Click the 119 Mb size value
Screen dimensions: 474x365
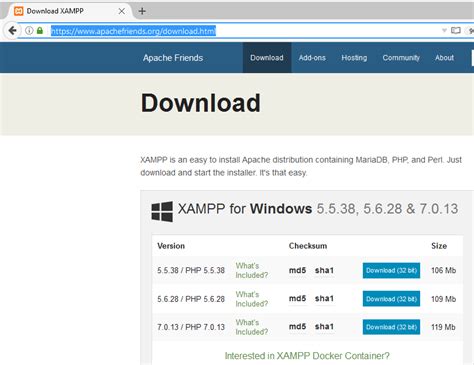(x=443, y=327)
